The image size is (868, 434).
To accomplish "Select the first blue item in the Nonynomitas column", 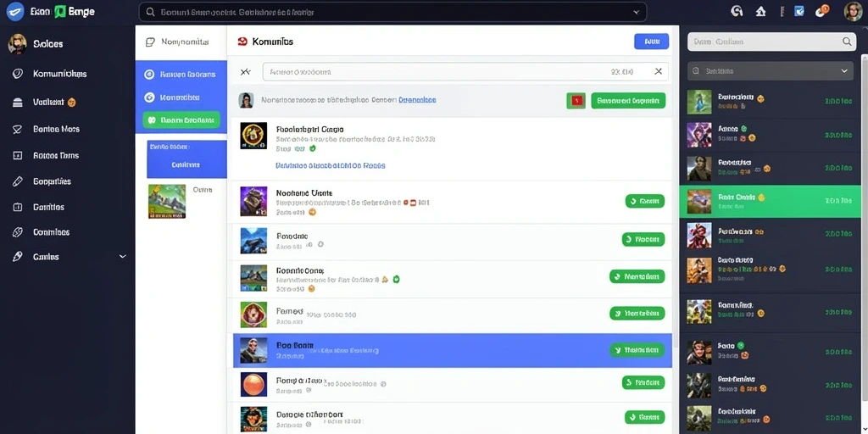I will pyautogui.click(x=181, y=75).
